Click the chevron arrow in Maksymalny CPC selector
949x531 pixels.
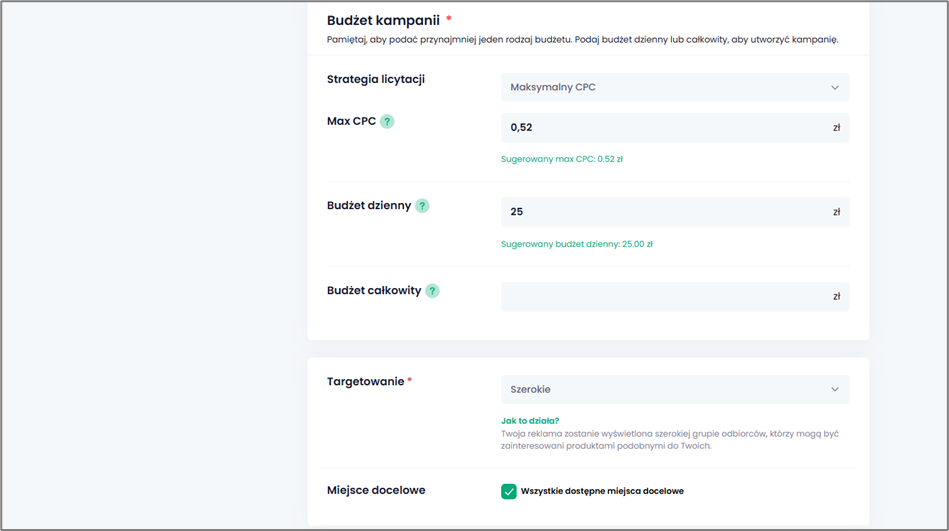835,88
